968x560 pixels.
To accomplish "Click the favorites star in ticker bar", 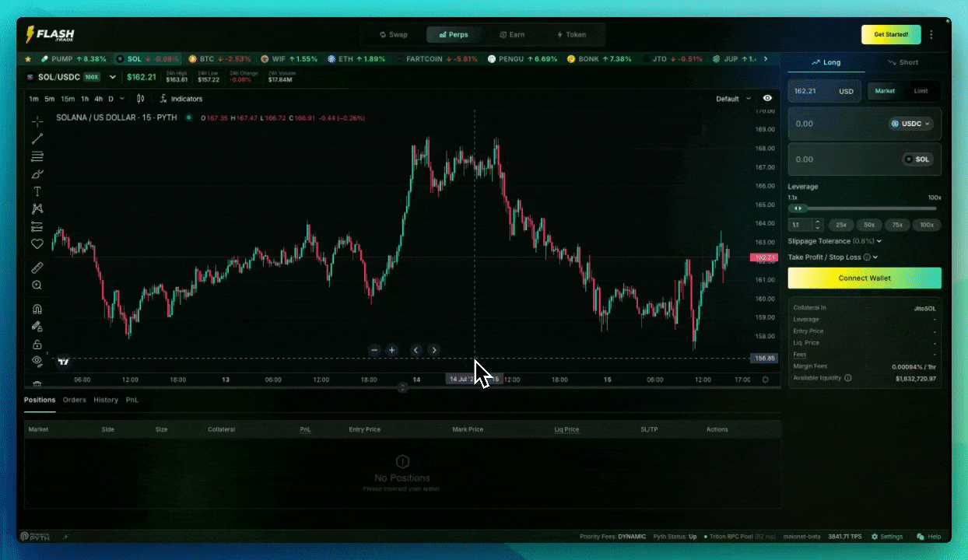I will click(29, 59).
